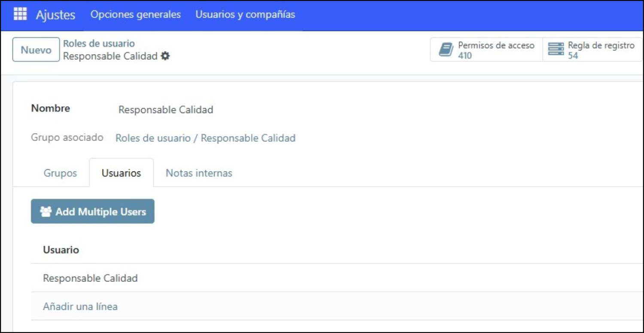Select the Responsable Calidad user row
The width and height of the screenshot is (644, 333).
click(337, 278)
